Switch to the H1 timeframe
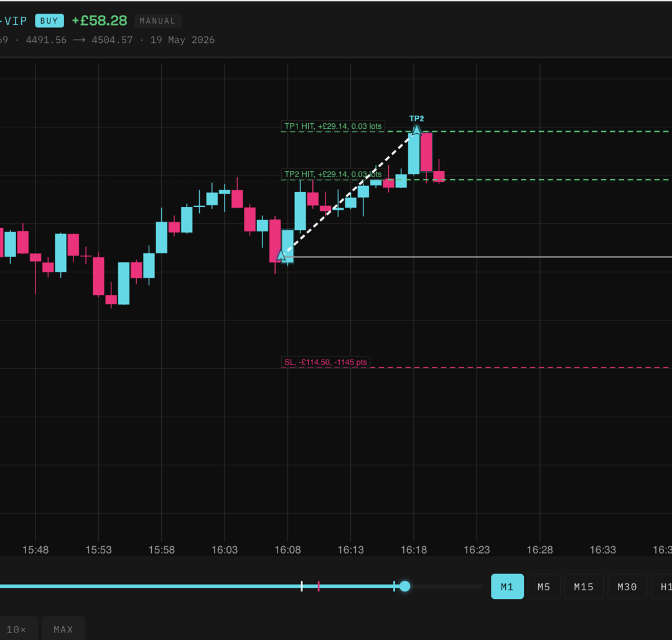 click(x=663, y=587)
